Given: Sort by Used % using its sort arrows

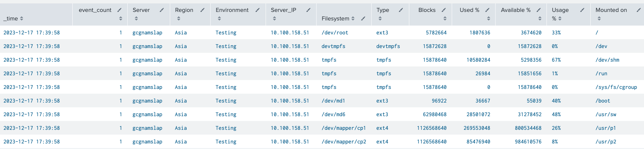Looking at the screenshot, I should point(488,18).
